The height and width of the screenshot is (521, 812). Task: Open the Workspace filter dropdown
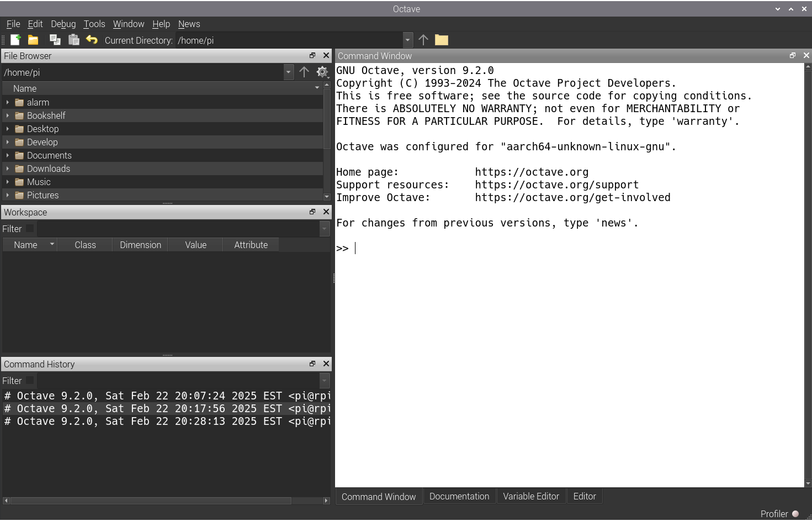[x=325, y=229]
